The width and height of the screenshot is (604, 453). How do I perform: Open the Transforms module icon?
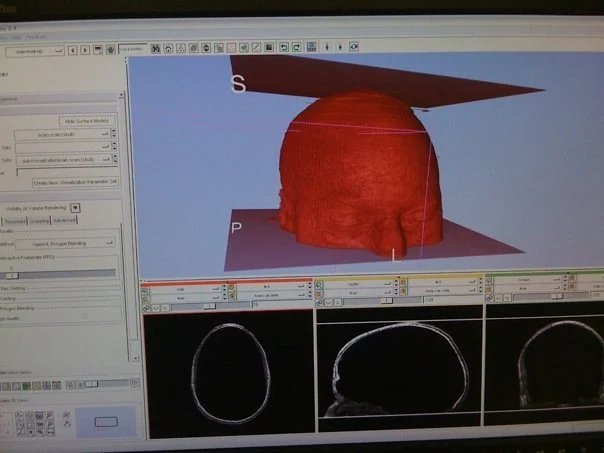point(219,48)
